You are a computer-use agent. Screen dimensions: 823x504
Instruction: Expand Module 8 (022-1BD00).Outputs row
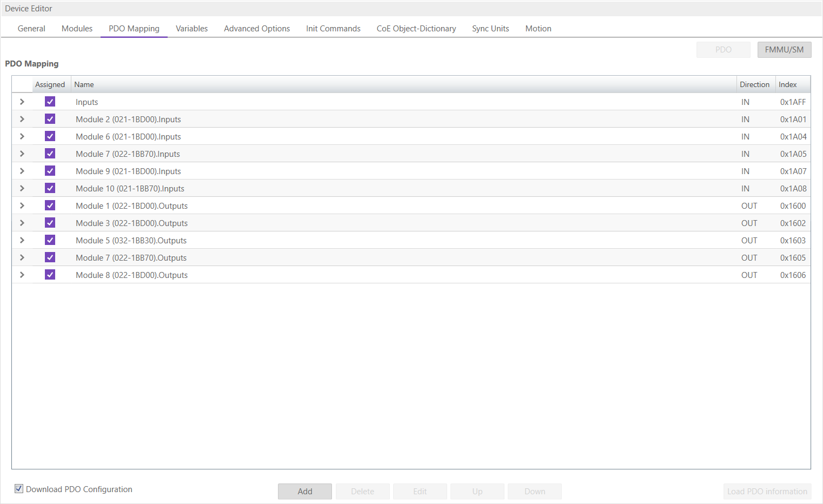point(22,275)
